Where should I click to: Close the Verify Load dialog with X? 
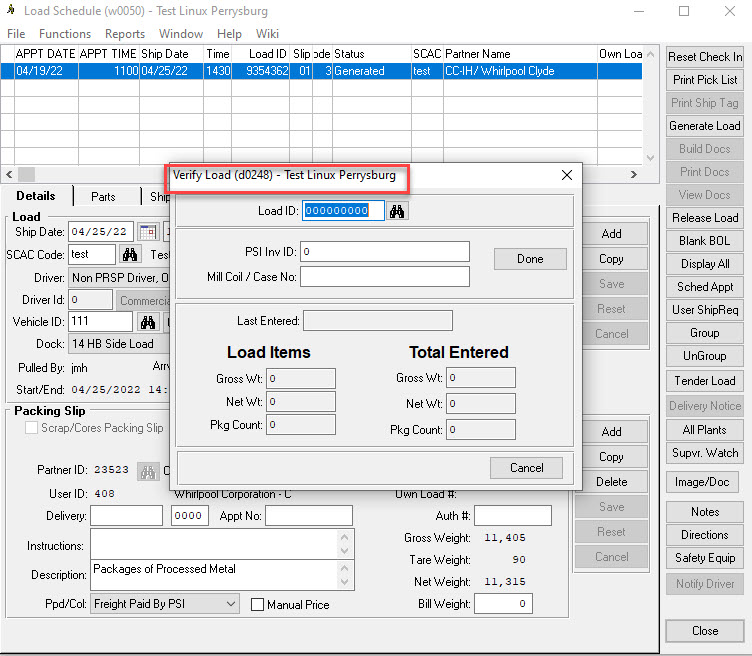[566, 175]
